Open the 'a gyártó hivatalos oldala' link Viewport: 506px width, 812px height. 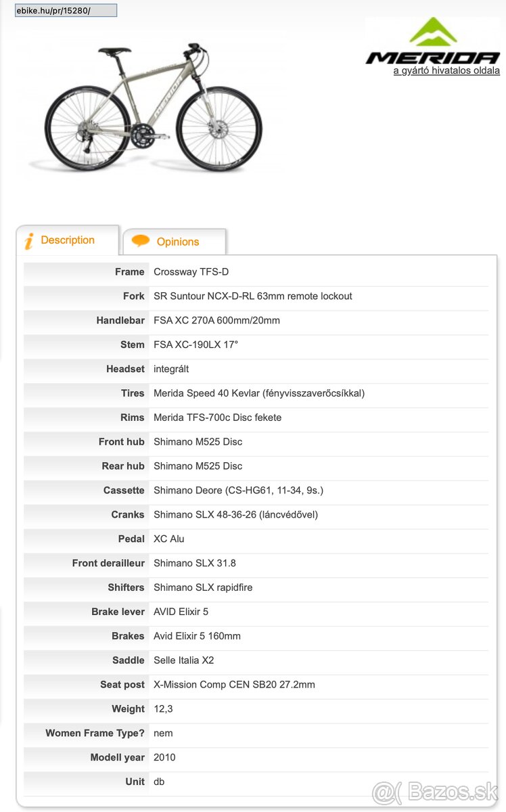coord(446,70)
